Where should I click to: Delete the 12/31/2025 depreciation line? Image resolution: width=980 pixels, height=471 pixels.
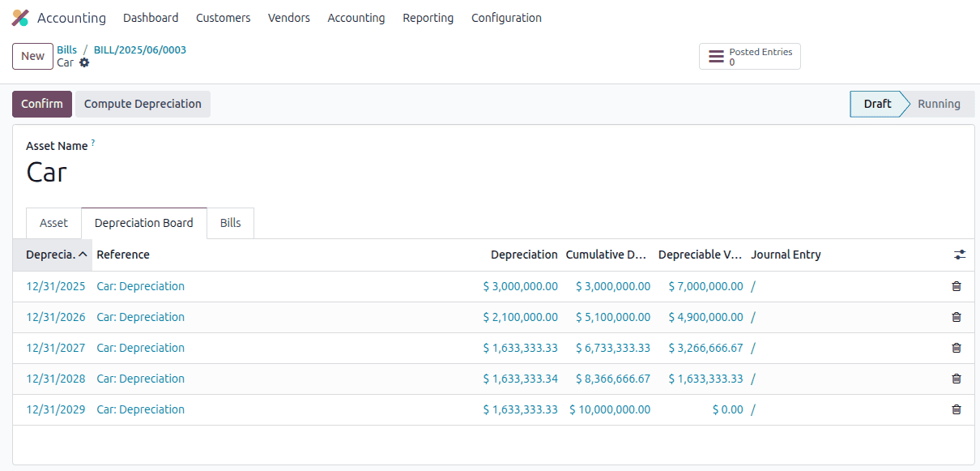[956, 286]
